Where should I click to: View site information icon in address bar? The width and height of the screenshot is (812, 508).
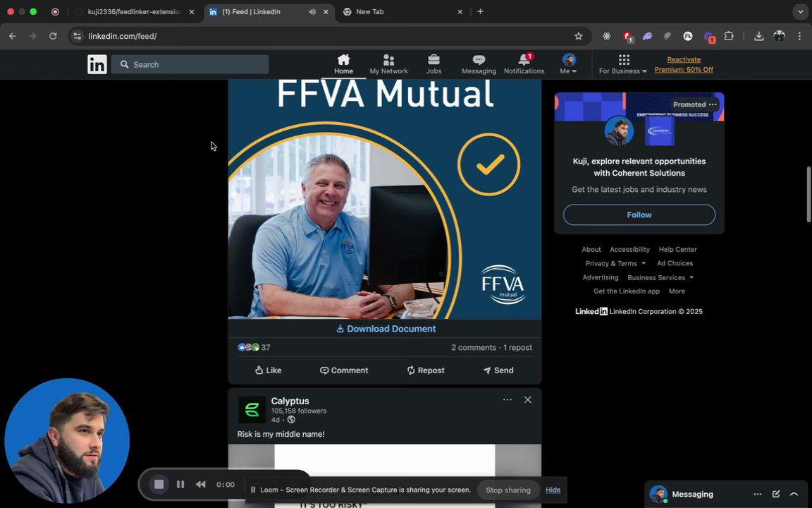[x=77, y=36]
